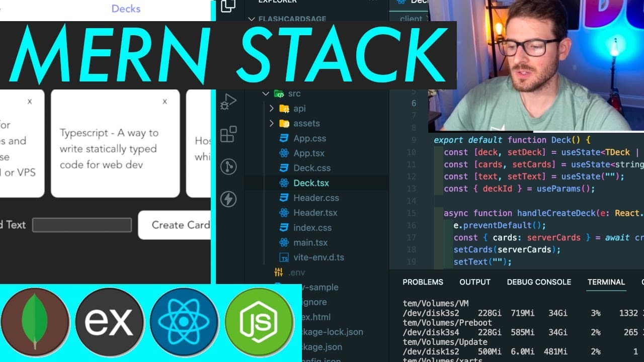This screenshot has width=644, height=362.
Task: Click the '/dev/disk1s2' terminal output line
Action: pyautogui.click(x=523, y=351)
